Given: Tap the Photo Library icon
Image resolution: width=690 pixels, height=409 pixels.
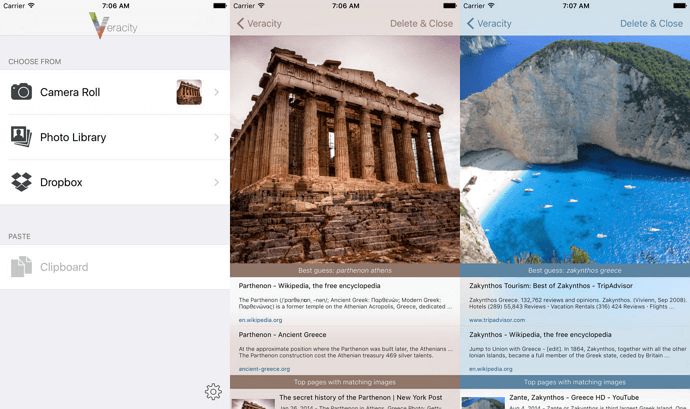Looking at the screenshot, I should (21, 137).
